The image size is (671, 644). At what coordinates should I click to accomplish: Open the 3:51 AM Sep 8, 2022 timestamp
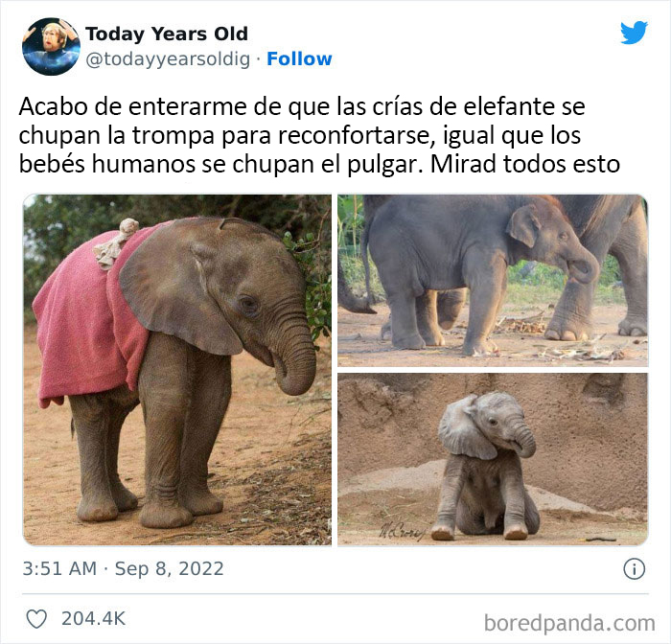pos(124,568)
